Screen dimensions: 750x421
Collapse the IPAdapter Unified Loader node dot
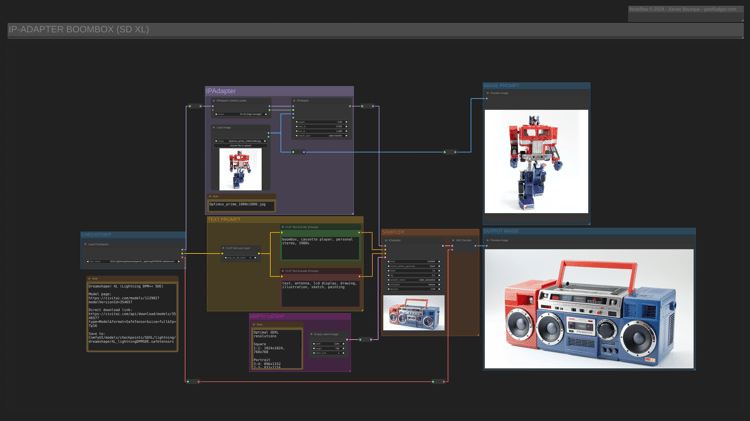tap(214, 101)
